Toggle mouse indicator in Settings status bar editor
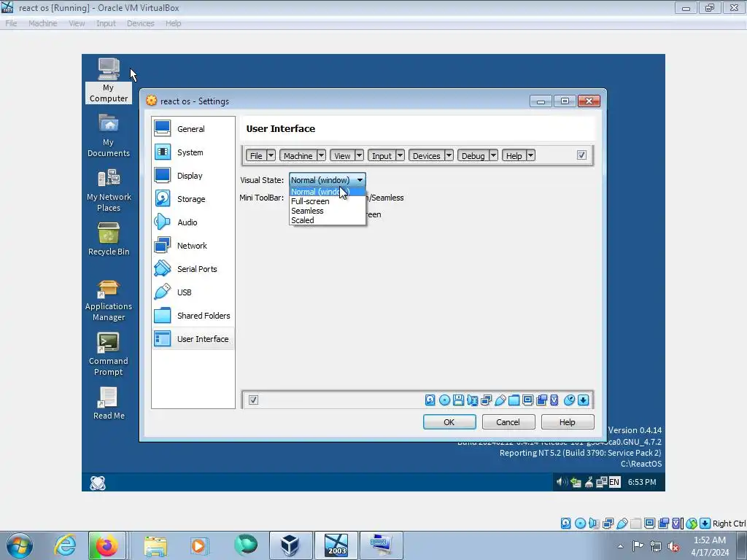 click(569, 400)
